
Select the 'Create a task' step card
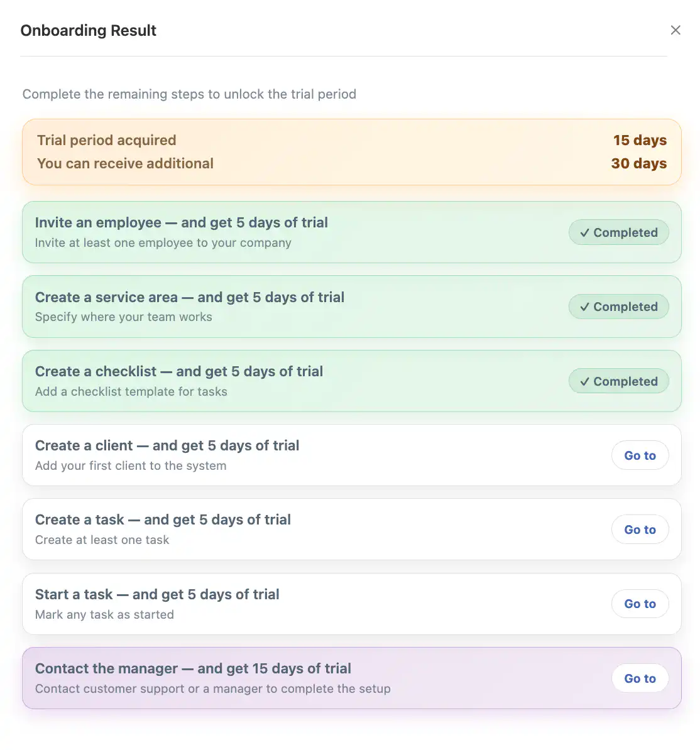coord(314,530)
